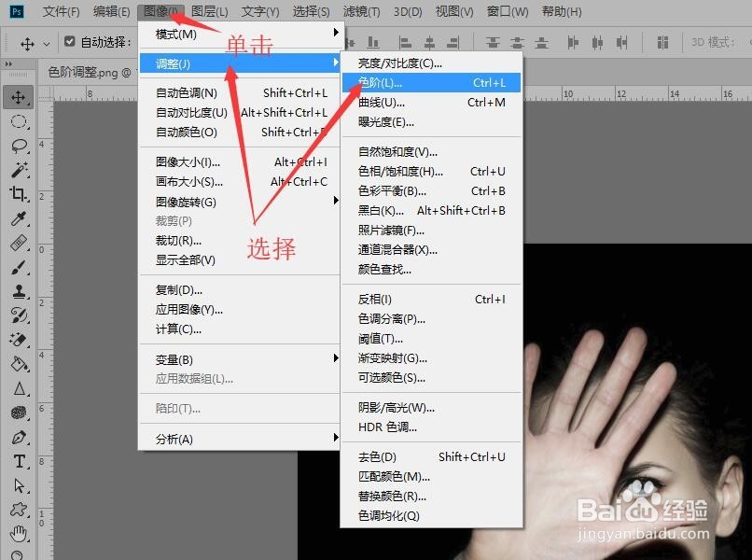Choose 可选颜色(S)... adjustment
The image size is (752, 560).
pyautogui.click(x=431, y=378)
